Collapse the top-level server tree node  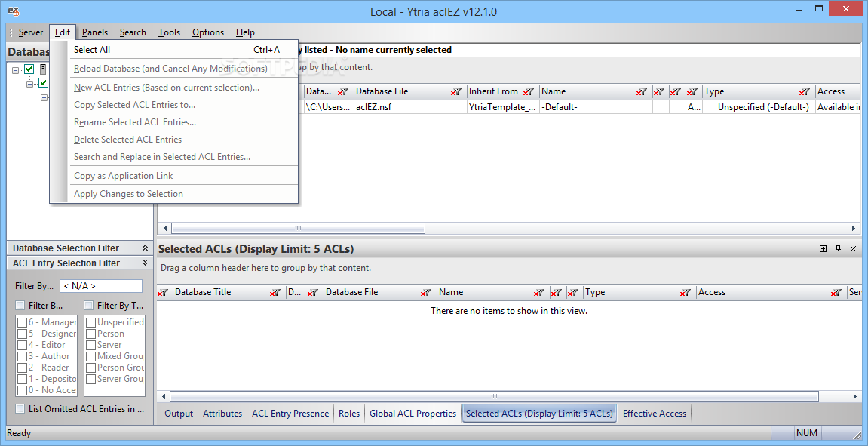[15, 70]
